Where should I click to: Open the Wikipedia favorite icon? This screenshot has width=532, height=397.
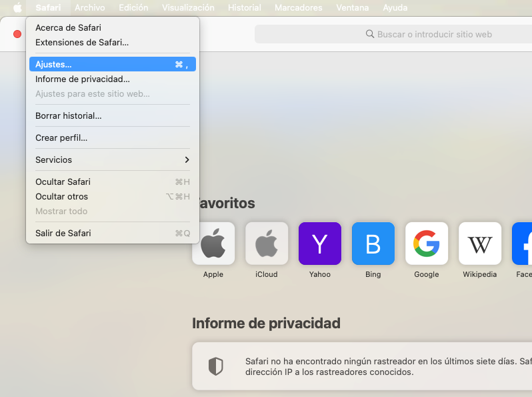[x=480, y=244]
